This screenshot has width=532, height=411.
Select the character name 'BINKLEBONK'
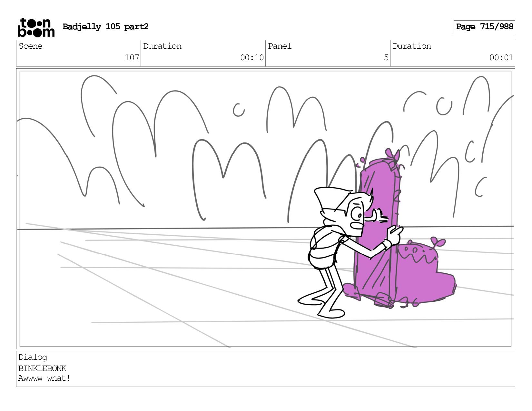[42, 368]
